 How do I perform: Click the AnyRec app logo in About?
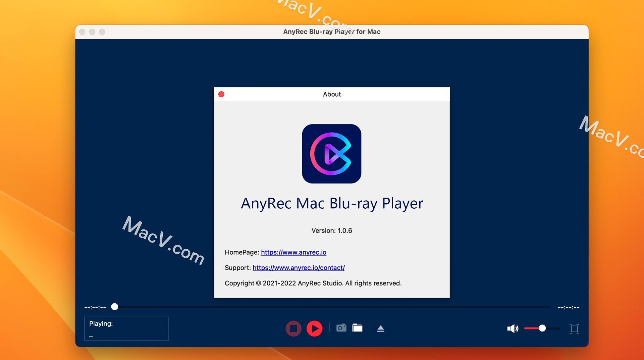(x=332, y=154)
